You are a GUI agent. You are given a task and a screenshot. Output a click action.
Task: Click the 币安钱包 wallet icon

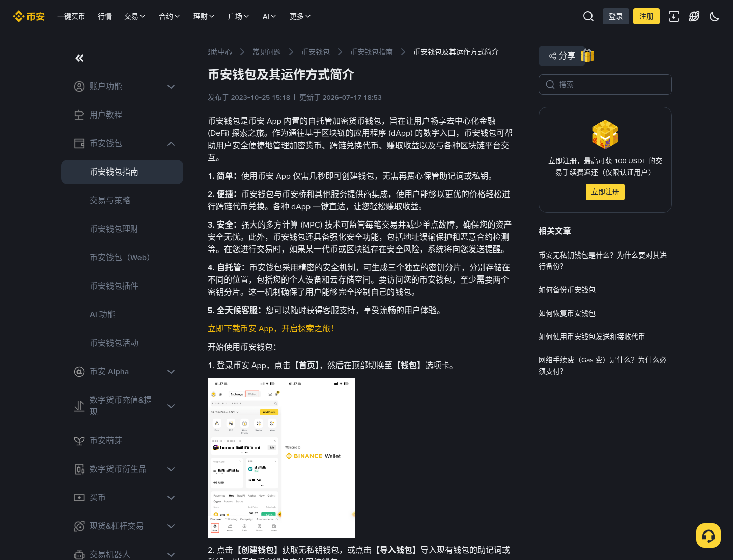pyautogui.click(x=79, y=144)
